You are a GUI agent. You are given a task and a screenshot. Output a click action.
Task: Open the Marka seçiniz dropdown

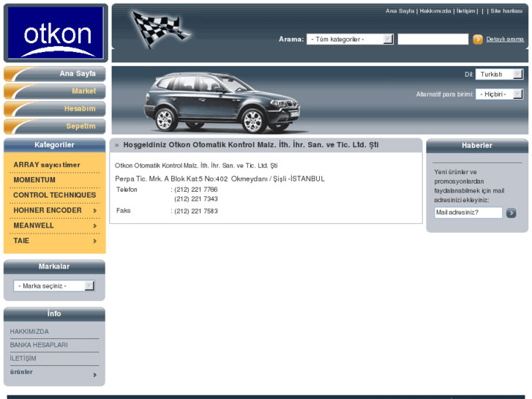click(54, 286)
